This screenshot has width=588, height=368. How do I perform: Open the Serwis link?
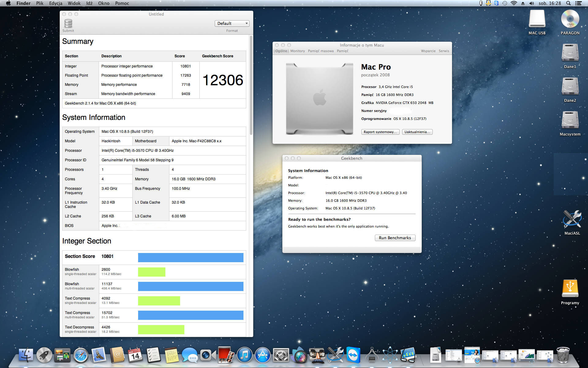(x=444, y=51)
